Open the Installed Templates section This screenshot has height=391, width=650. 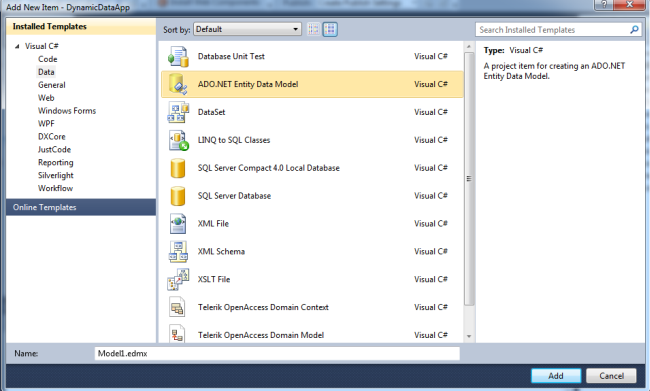pyautogui.click(x=81, y=27)
